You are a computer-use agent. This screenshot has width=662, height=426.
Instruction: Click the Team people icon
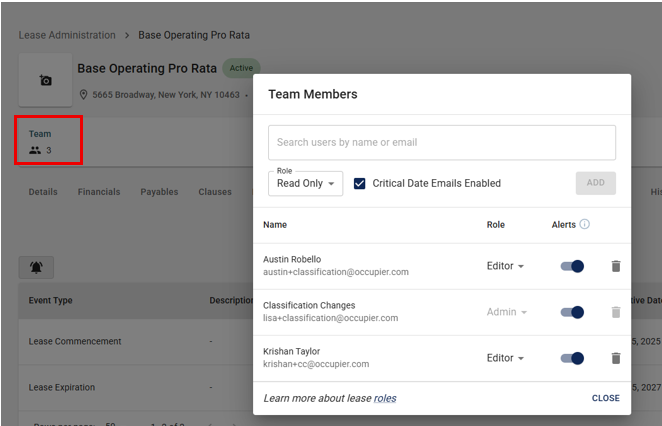pos(35,150)
